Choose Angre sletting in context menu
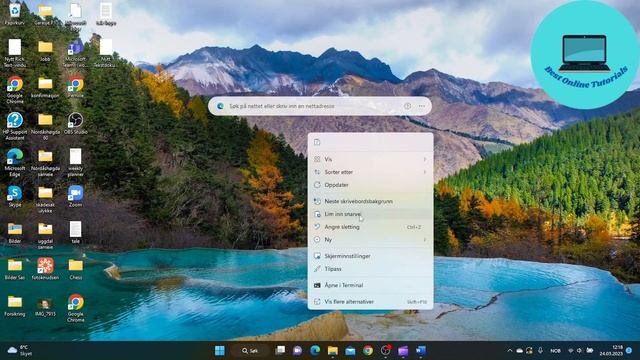 (370, 227)
